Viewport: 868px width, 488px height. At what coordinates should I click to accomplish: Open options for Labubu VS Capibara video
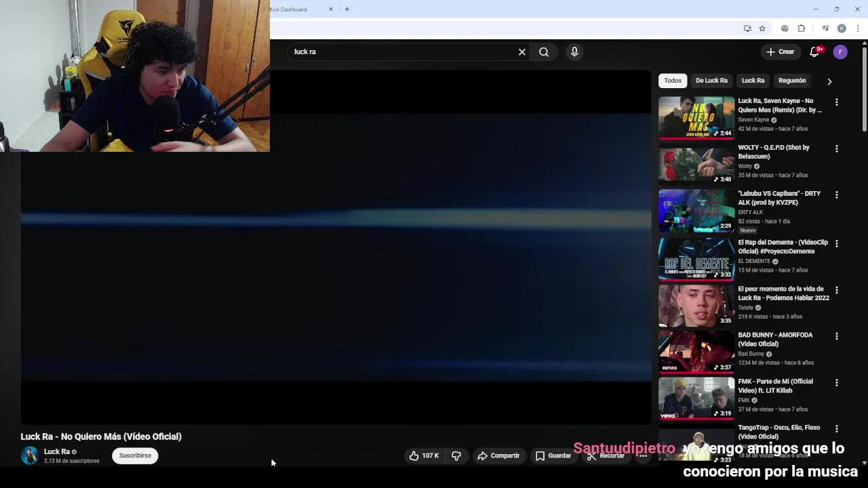point(836,195)
